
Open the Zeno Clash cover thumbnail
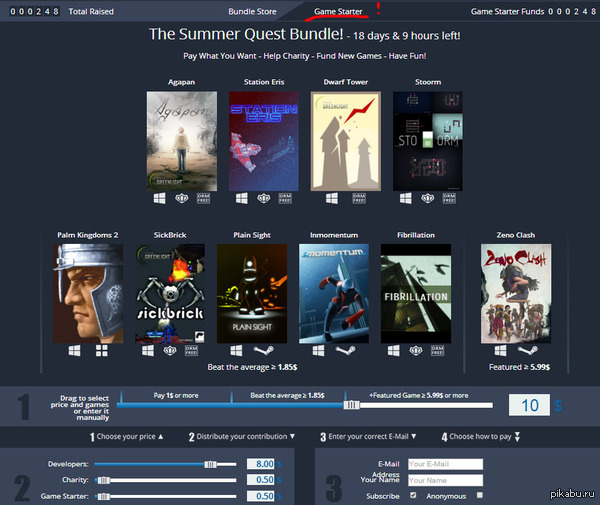(x=516, y=293)
